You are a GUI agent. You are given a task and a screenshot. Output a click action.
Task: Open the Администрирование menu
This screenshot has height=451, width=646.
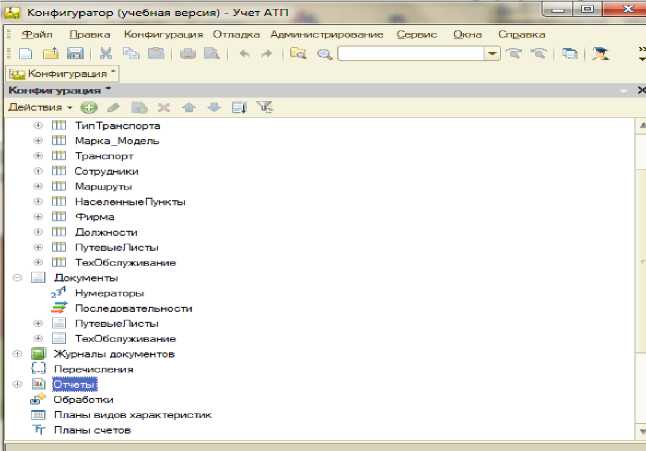(327, 35)
